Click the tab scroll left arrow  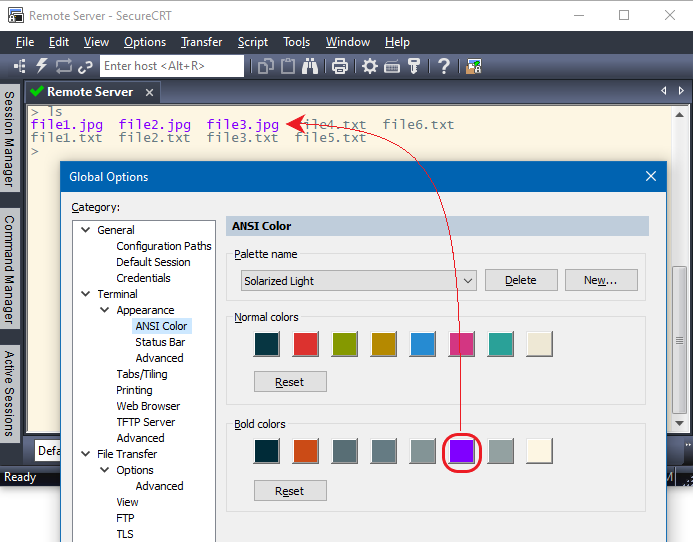point(663,91)
